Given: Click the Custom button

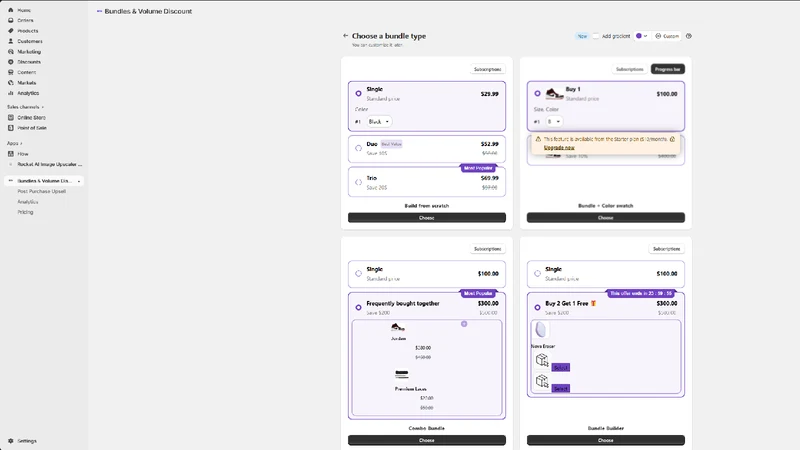Looking at the screenshot, I should (x=667, y=36).
